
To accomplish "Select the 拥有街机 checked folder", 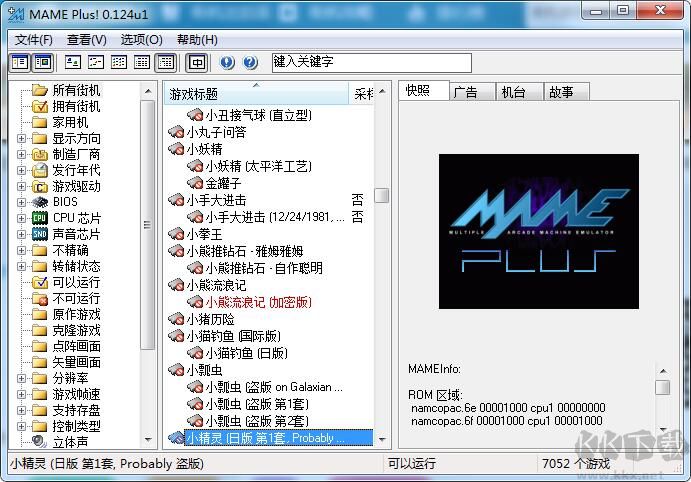I will tap(76, 106).
